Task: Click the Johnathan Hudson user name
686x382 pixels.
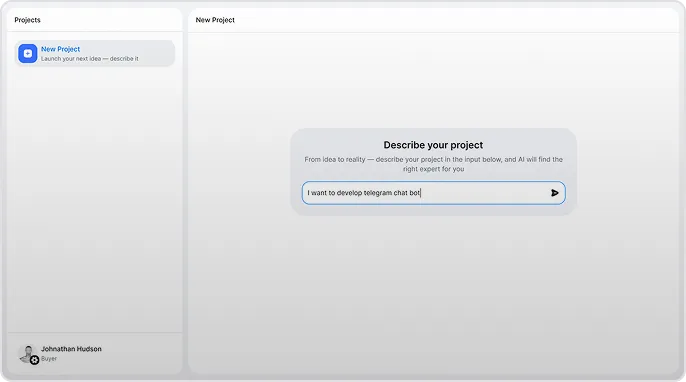Action: [71, 349]
